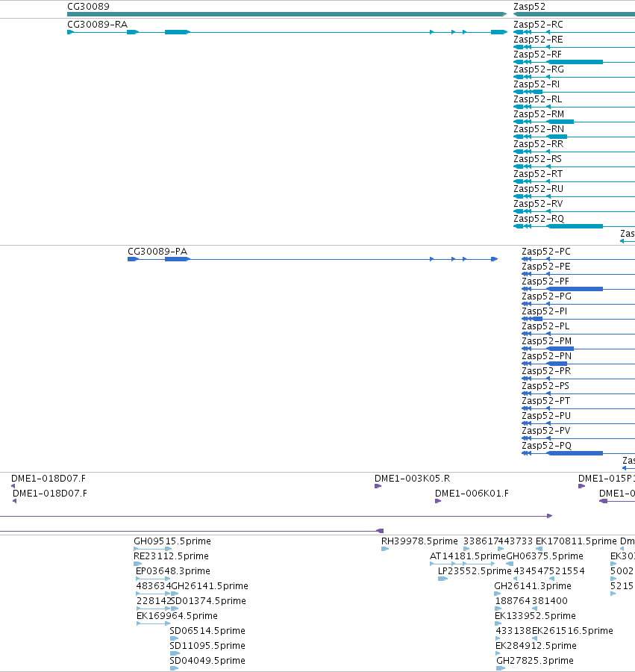This screenshot has width=635, height=672.
Task: Select transcript label Zasp52-RI
Action: (537, 84)
